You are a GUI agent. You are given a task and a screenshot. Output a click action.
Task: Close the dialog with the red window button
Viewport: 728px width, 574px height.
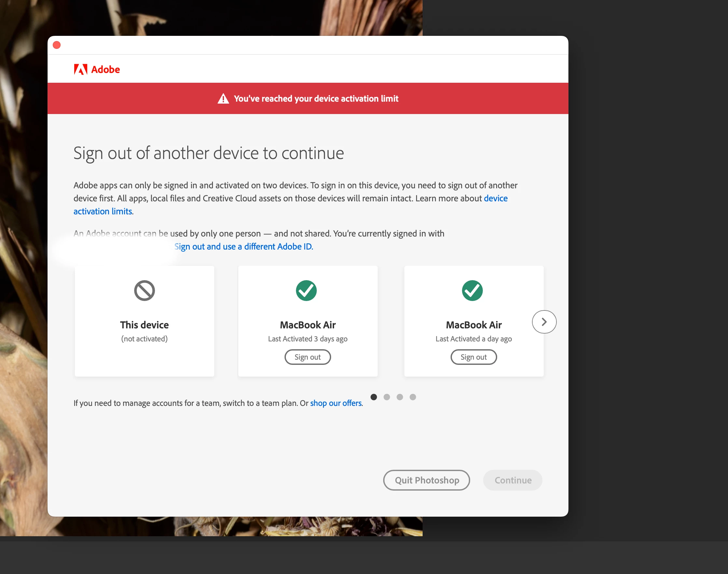tap(57, 45)
